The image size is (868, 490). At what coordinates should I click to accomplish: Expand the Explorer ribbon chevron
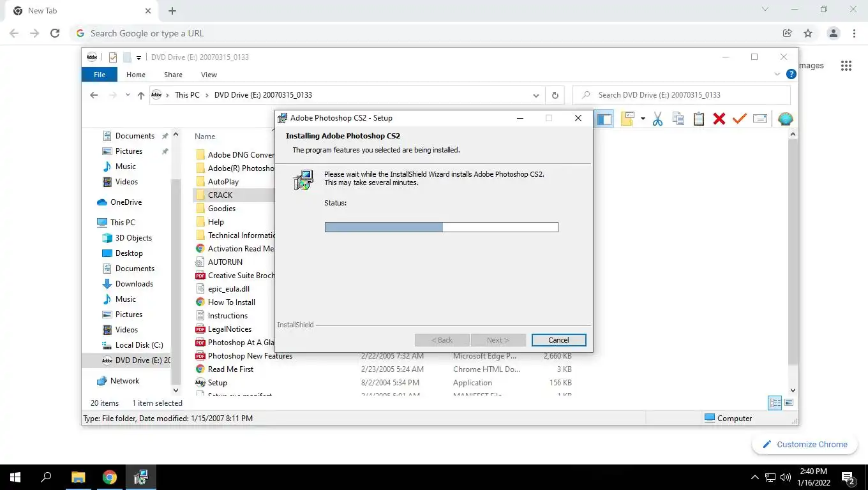tap(777, 74)
